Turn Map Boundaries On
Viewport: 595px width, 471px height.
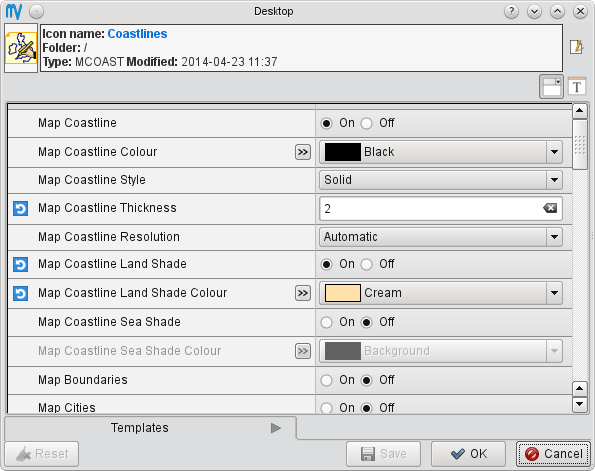326,380
